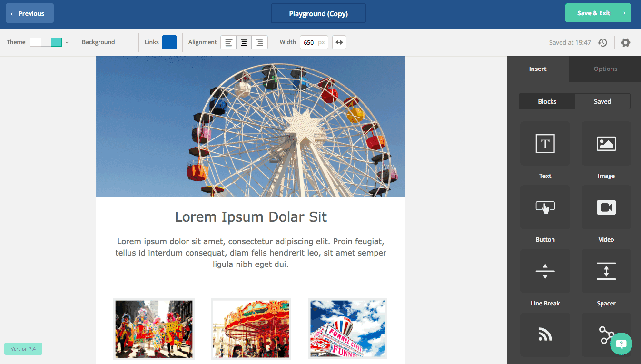Set alignment to center
The height and width of the screenshot is (364, 641).
point(244,42)
